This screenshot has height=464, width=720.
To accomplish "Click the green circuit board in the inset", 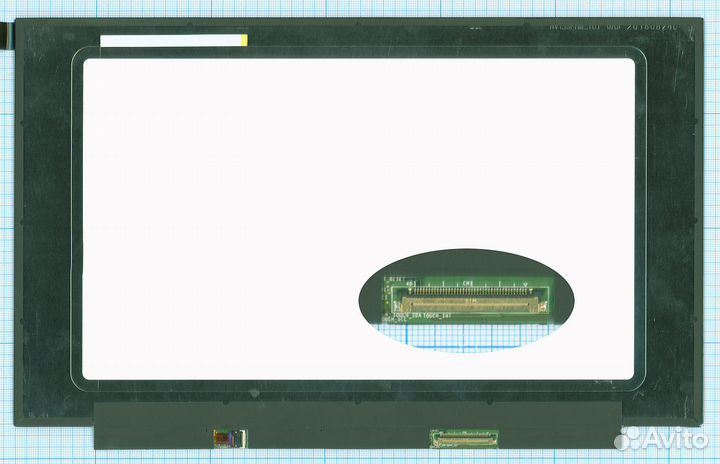I will pyautogui.click(x=530, y=292).
